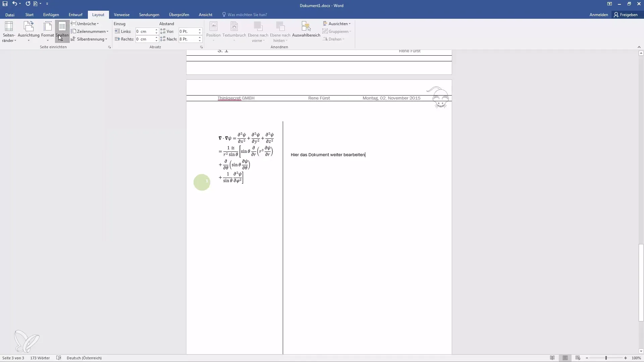Click Ebene nach vorne icon

(258, 26)
